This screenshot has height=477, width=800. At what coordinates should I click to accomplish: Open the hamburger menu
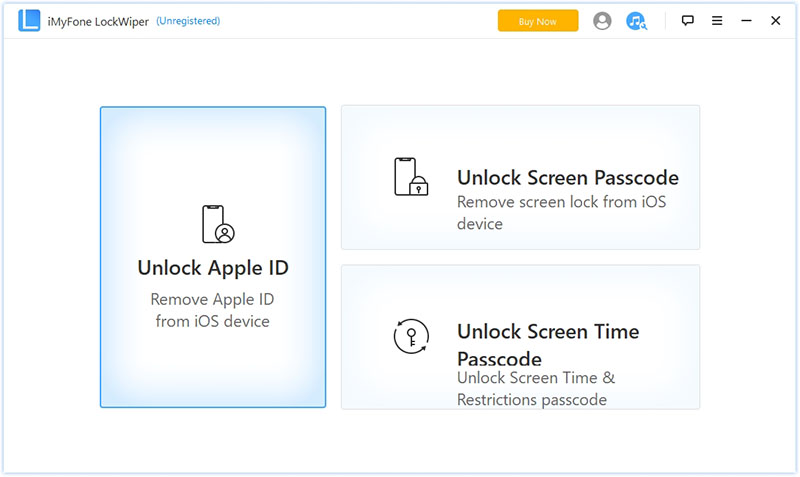(717, 20)
